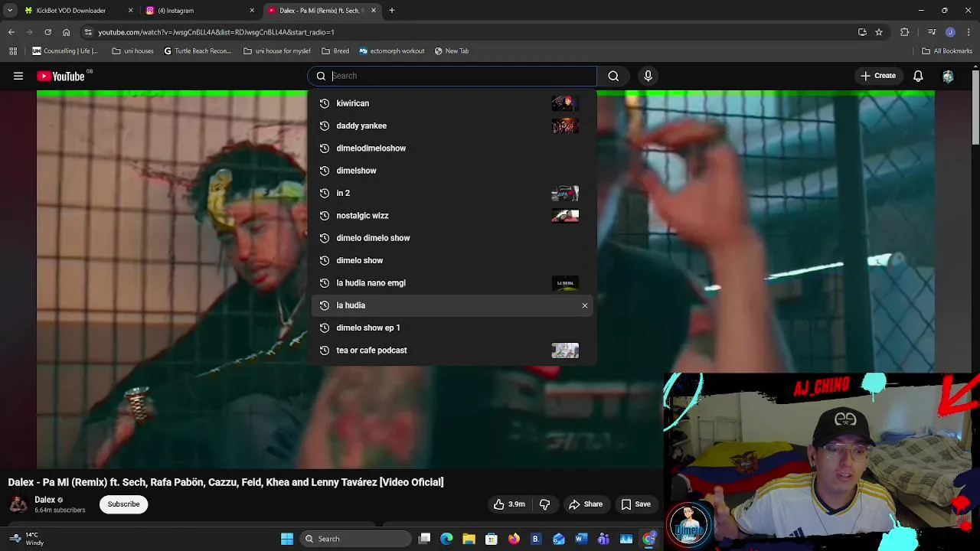Choose the 'dimelshow' suggestion
The width and height of the screenshot is (980, 551).
click(452, 171)
